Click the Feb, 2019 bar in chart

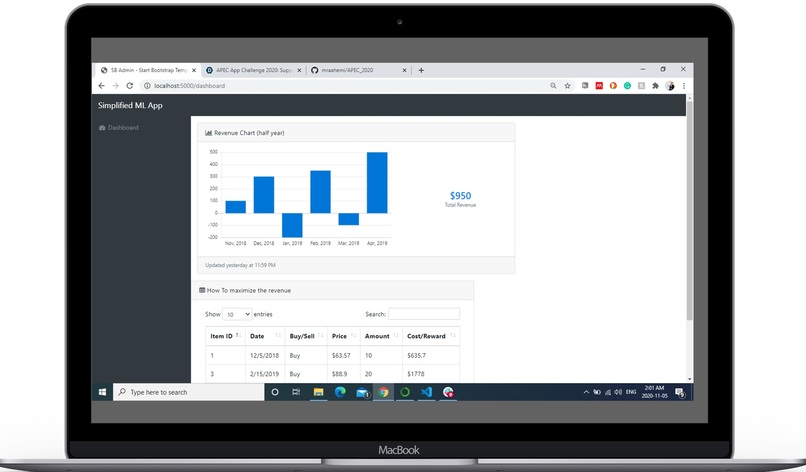point(320,192)
